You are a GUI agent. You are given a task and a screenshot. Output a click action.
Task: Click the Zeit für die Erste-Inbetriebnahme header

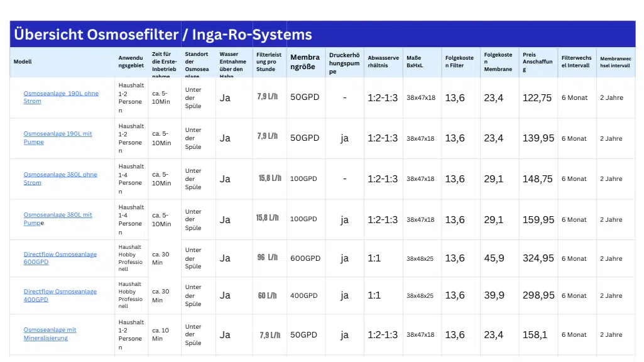click(x=164, y=65)
